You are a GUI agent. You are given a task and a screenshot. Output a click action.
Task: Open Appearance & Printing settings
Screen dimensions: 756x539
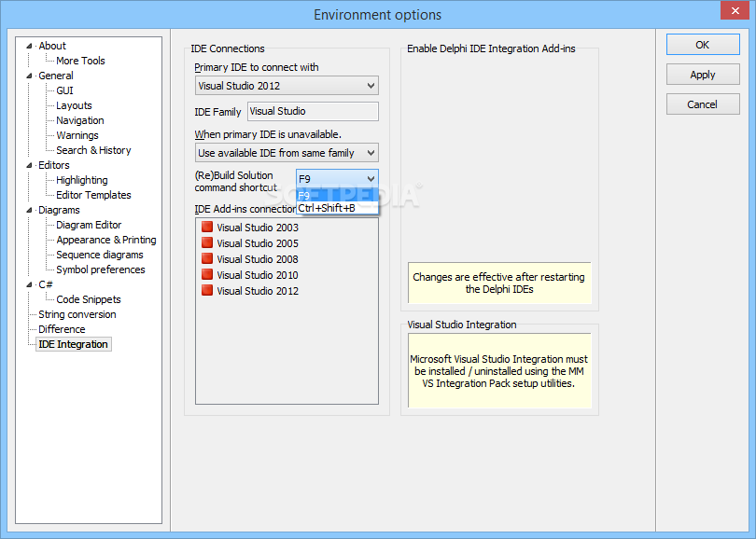coord(106,240)
